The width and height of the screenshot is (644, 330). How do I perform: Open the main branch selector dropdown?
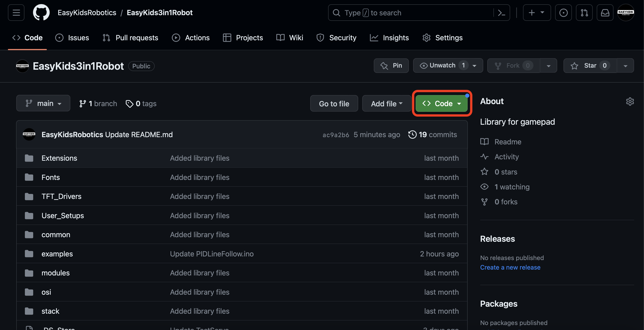(x=43, y=103)
